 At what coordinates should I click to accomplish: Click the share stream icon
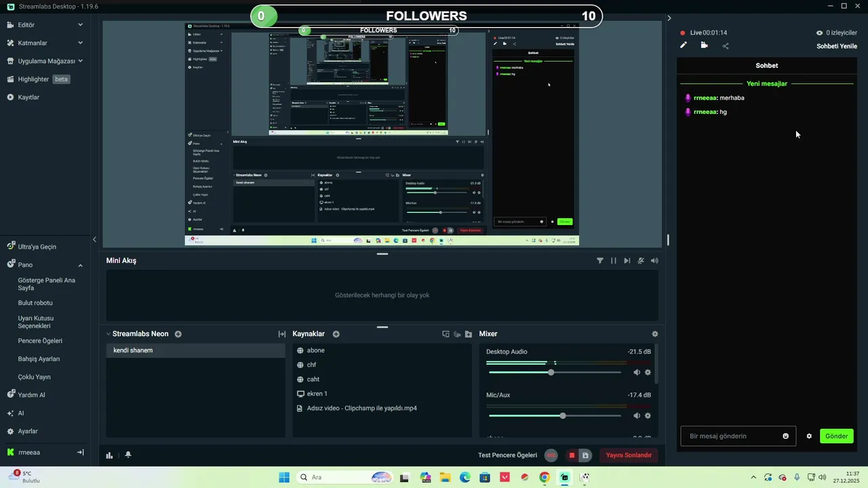click(726, 46)
